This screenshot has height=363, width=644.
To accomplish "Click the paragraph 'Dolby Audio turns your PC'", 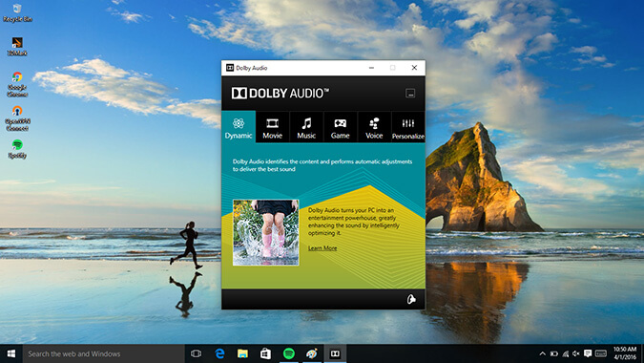I will click(354, 222).
